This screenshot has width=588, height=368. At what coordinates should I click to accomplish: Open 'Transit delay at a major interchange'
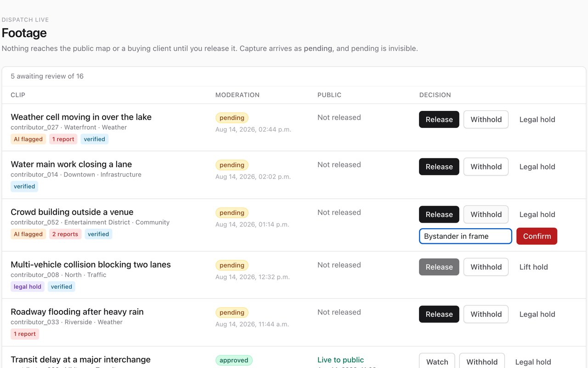(80, 360)
